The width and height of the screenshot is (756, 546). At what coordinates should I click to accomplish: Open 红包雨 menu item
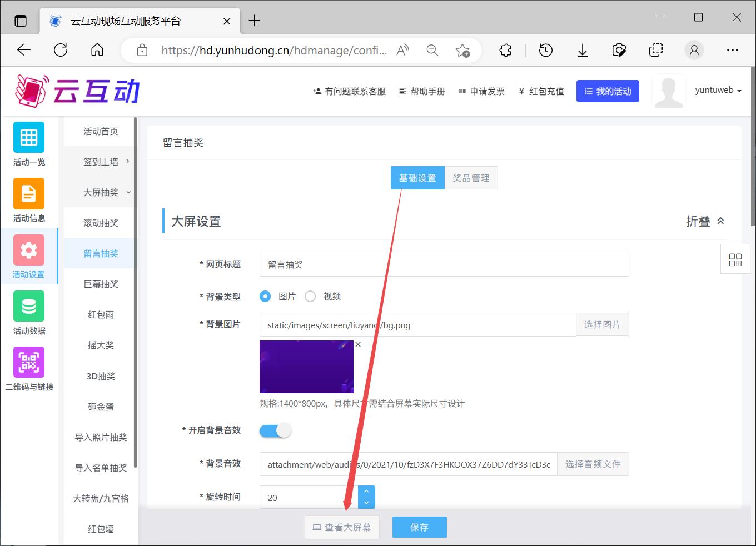[101, 314]
